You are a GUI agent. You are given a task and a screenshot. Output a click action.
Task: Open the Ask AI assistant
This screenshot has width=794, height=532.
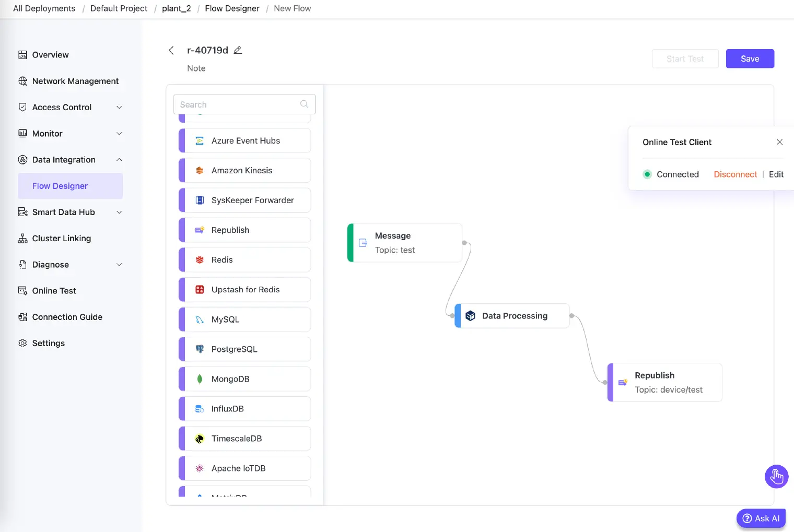pyautogui.click(x=761, y=518)
